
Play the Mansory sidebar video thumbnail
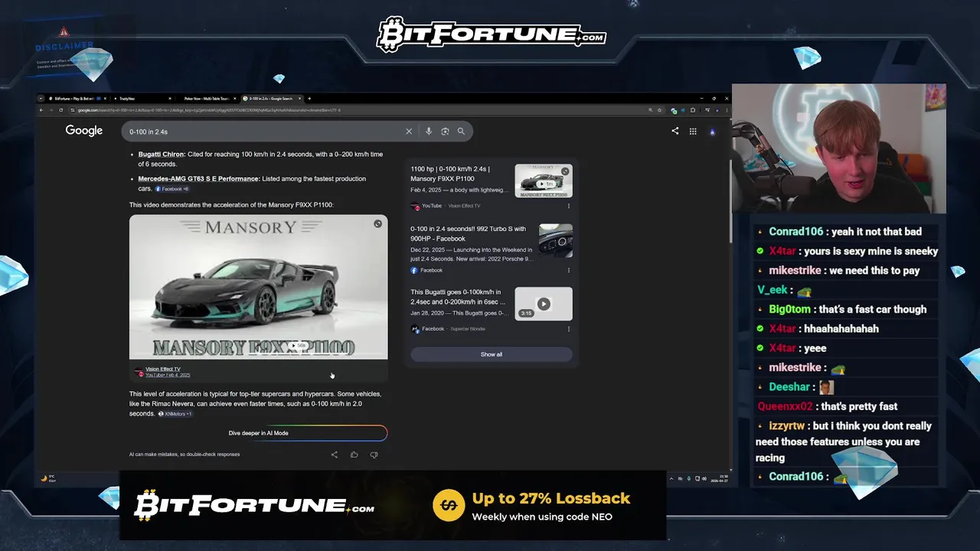point(544,181)
